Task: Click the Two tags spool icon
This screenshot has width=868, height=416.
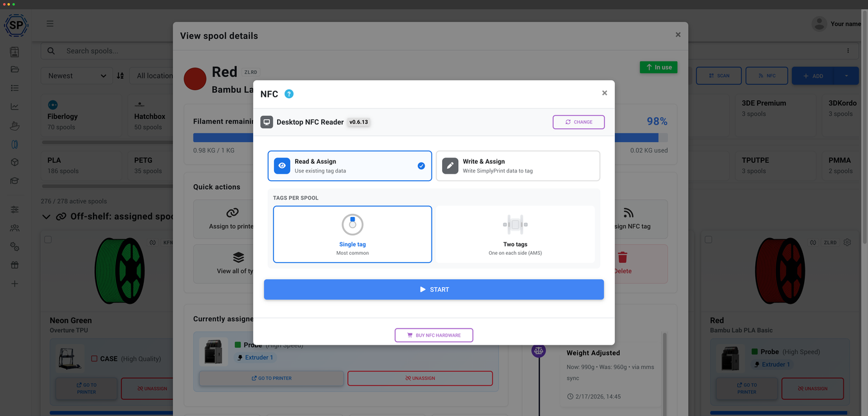Action: tap(515, 224)
